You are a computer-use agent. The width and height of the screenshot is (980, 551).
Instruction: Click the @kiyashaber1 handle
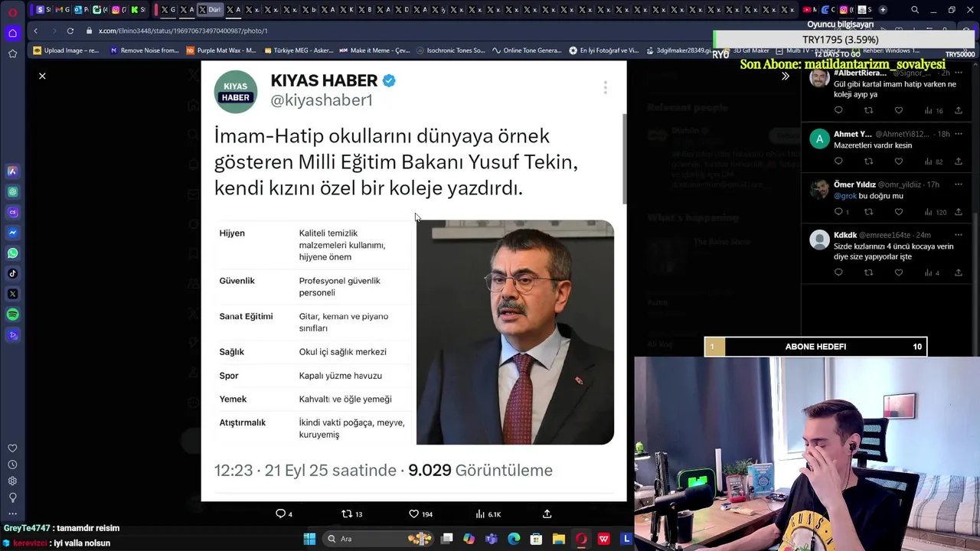pyautogui.click(x=322, y=100)
